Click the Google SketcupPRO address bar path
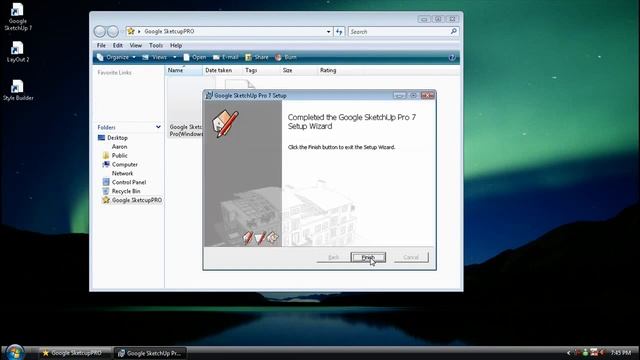This screenshot has width=640, height=360. point(169,31)
